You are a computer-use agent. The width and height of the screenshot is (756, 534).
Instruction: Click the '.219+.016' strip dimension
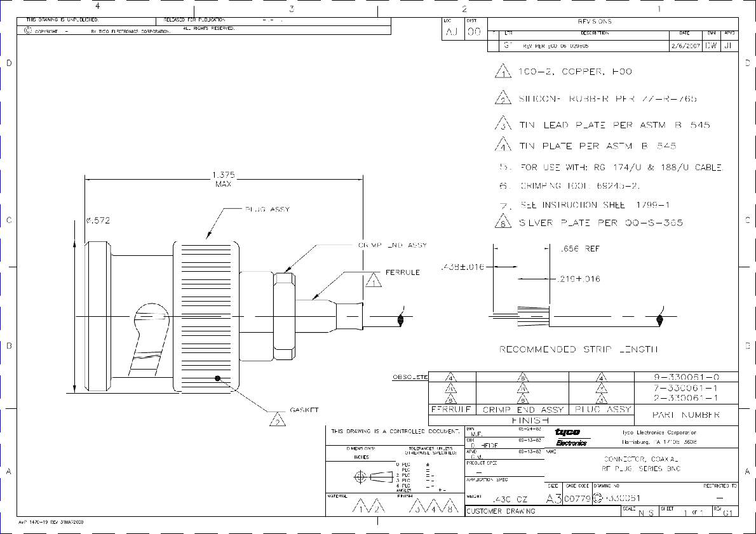pos(578,279)
